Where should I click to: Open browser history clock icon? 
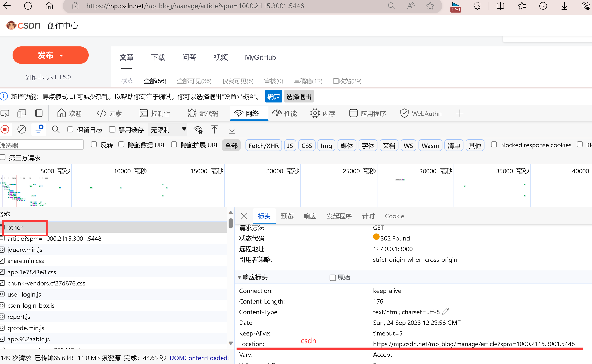tap(543, 6)
